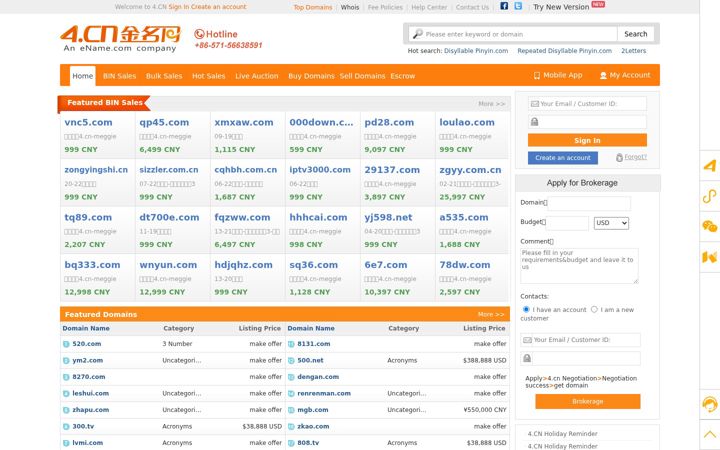Select 'I have an account' radio option

(526, 309)
